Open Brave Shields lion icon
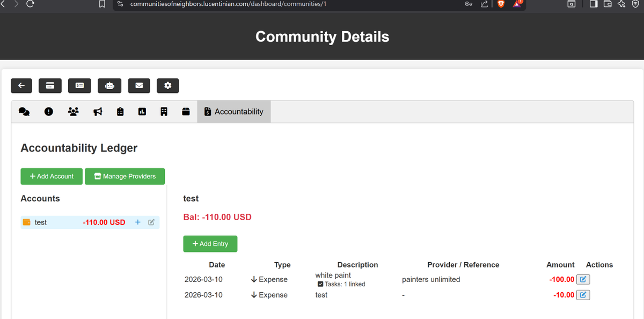Viewport: 644px width, 319px height. tap(501, 4)
